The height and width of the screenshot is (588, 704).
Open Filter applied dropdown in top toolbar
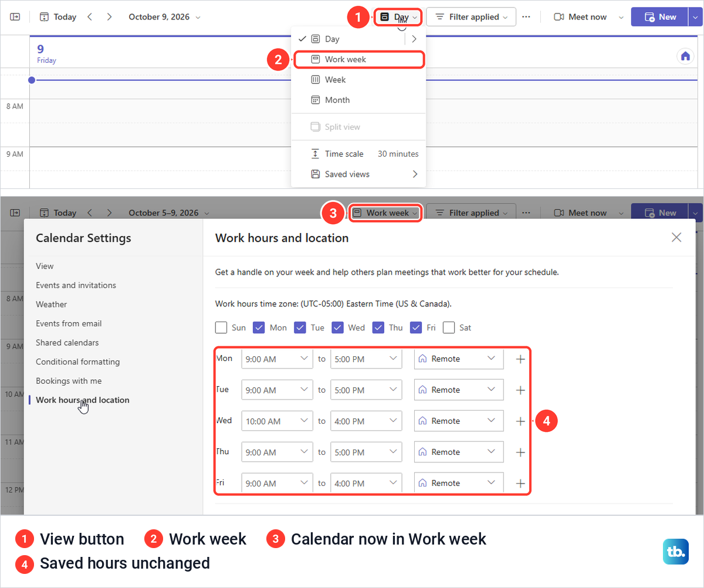[x=471, y=17]
